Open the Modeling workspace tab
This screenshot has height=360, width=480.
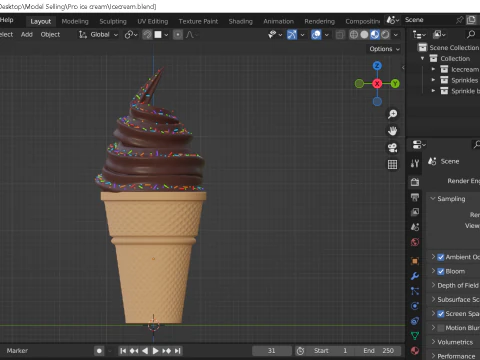point(75,21)
